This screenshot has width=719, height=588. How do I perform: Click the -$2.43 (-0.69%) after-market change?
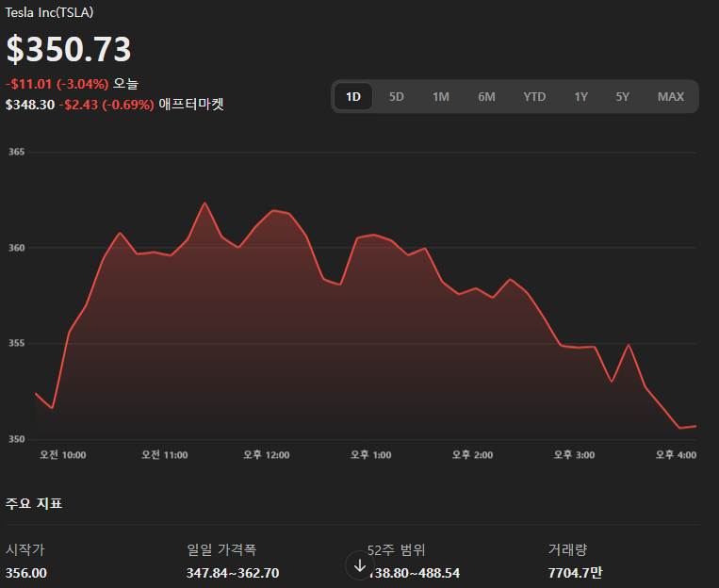tap(106, 105)
